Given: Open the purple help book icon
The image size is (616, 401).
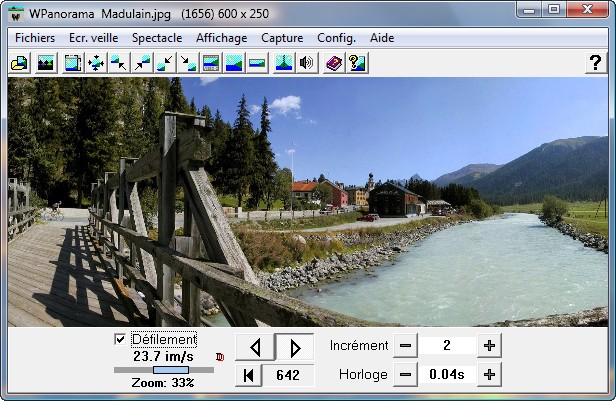Looking at the screenshot, I should pos(334,63).
